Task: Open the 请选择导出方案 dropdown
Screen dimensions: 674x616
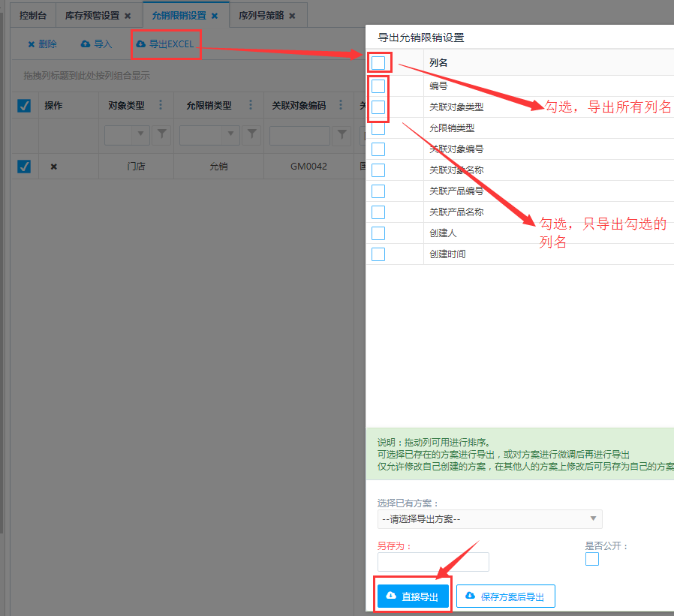Action: (489, 519)
